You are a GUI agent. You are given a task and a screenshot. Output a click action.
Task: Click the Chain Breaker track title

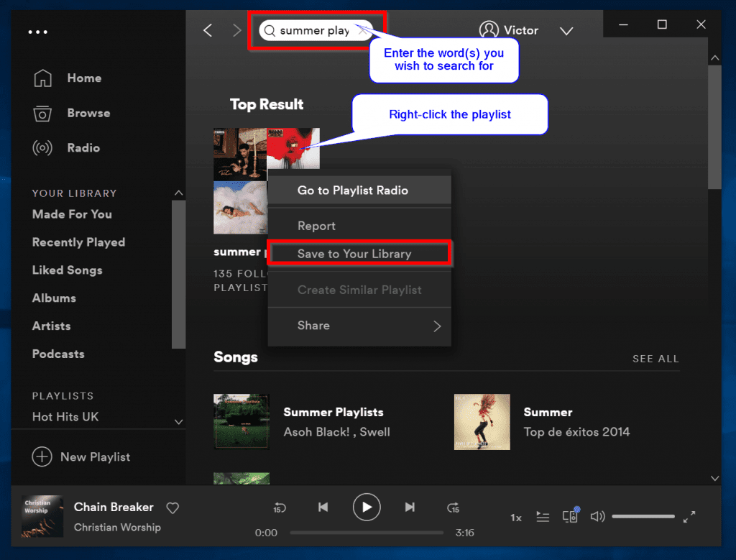(x=114, y=507)
